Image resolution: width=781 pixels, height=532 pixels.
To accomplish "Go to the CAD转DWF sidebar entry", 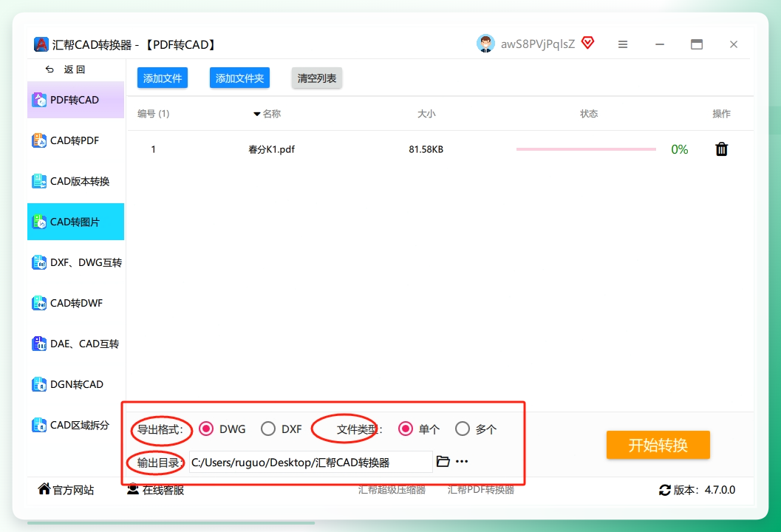I will click(75, 303).
